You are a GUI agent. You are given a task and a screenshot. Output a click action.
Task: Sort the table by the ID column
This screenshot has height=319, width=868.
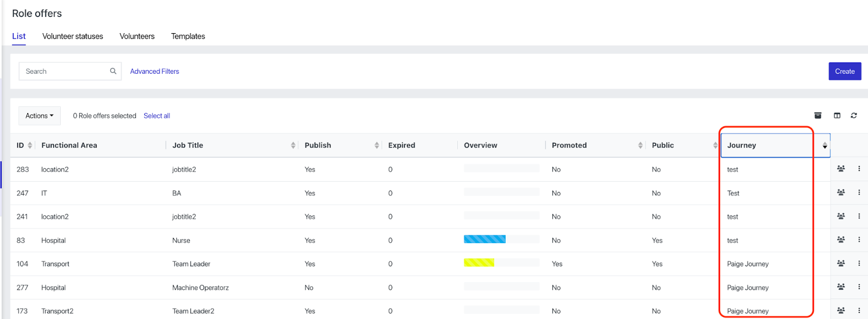[30, 145]
